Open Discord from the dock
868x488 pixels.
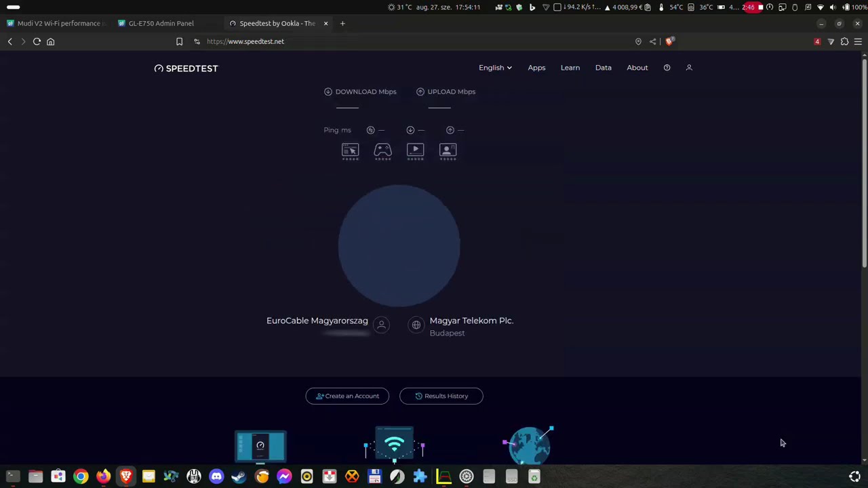click(x=216, y=476)
